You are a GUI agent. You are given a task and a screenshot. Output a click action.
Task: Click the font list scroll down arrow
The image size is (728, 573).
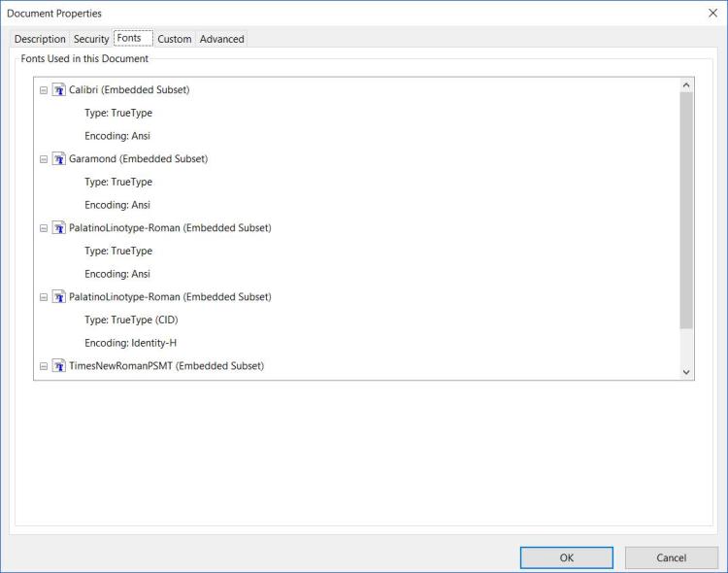(686, 371)
